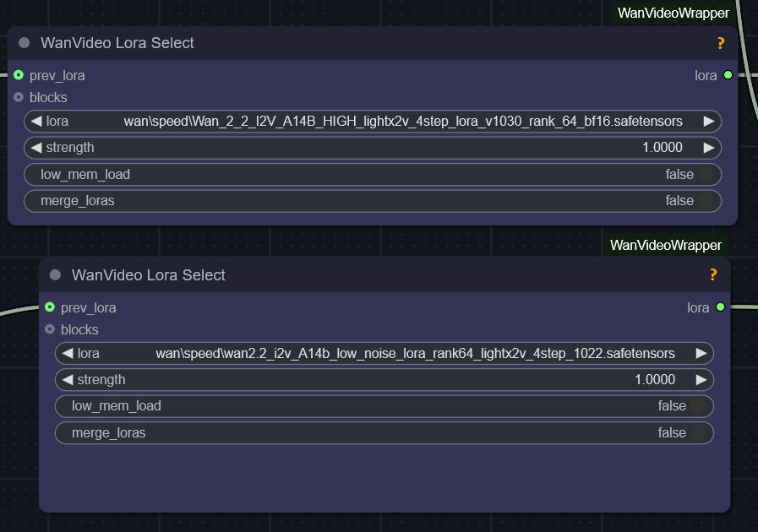Screen dimensions: 758x532
Task: Decrease strength in low_noise node
Action: 68,380
